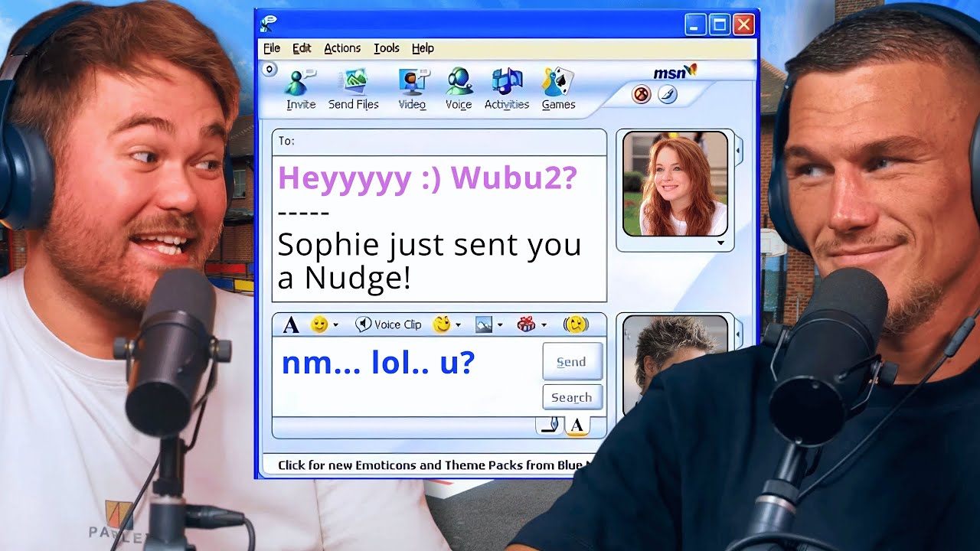Open the File menu
980x551 pixels.
[x=272, y=48]
